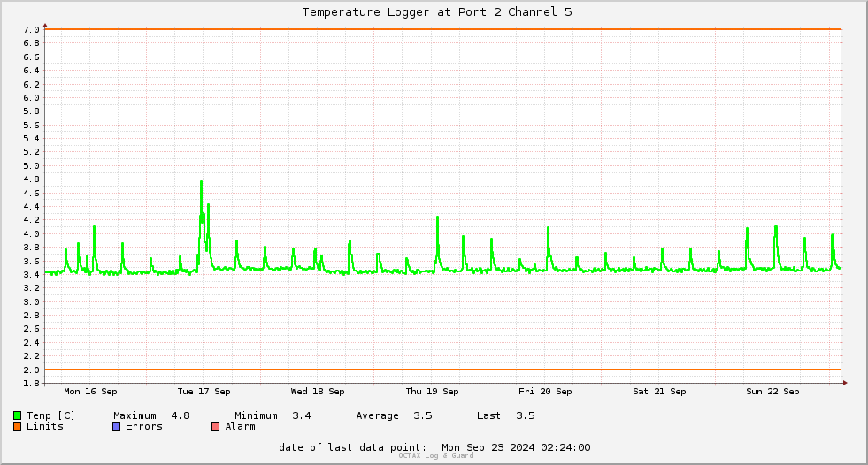Screen dimensions: 868x465
Task: Click the chart title 'Temperature Logger at Port 2 Channel 5'
Action: point(437,12)
